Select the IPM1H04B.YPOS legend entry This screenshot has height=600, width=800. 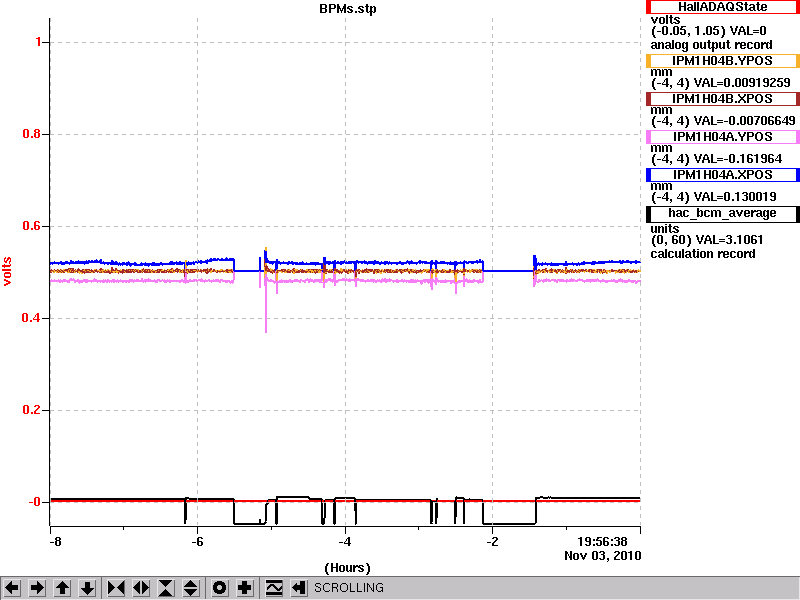point(722,61)
